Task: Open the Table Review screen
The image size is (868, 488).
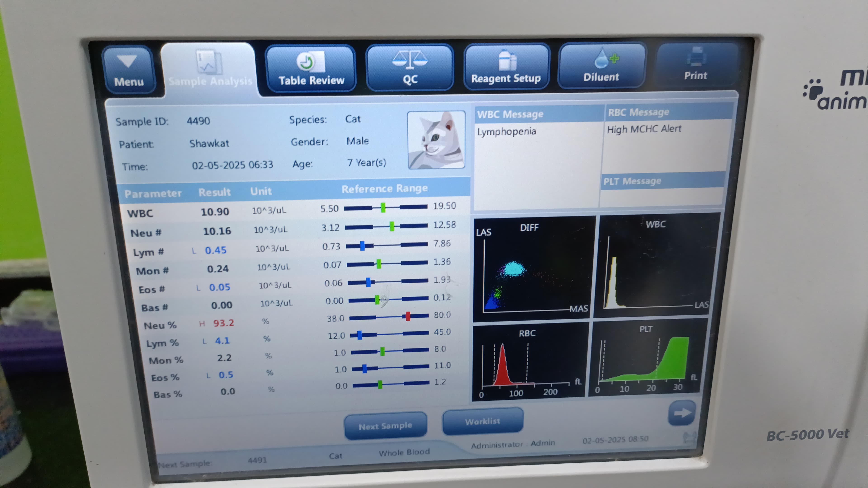Action: (311, 68)
